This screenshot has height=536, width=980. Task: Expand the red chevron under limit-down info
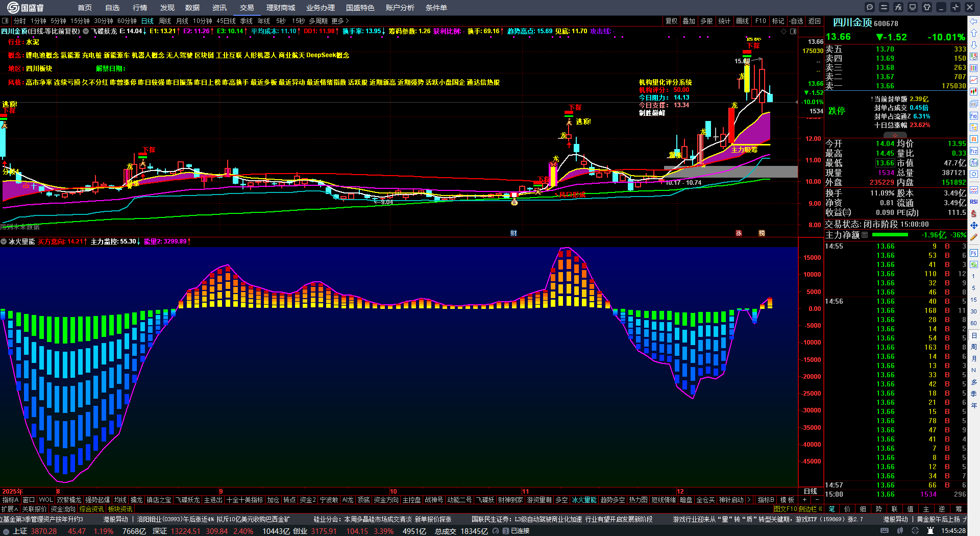pyautogui.click(x=895, y=135)
